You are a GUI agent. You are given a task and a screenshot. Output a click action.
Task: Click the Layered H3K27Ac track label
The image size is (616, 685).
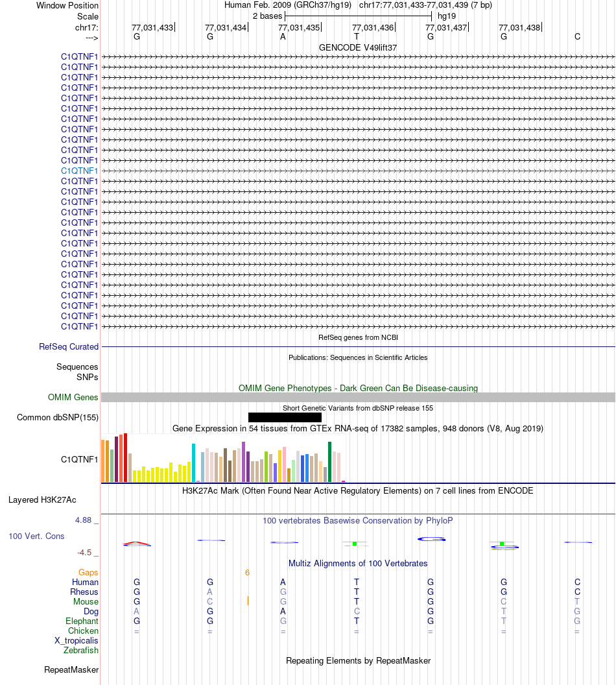pos(42,499)
